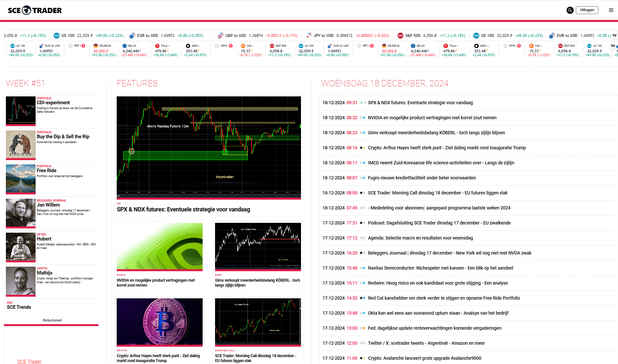Open the Fugro nieuwe kredietfaciliteit headline
The height and width of the screenshot is (364, 618).
click(x=422, y=178)
